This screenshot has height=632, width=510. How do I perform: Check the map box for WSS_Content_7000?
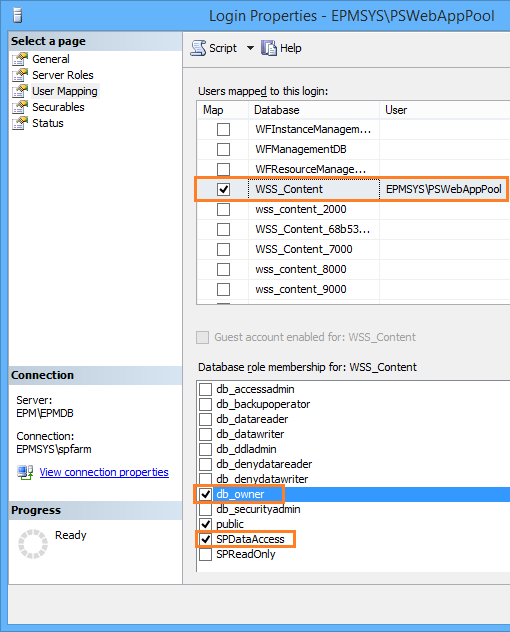[223, 249]
